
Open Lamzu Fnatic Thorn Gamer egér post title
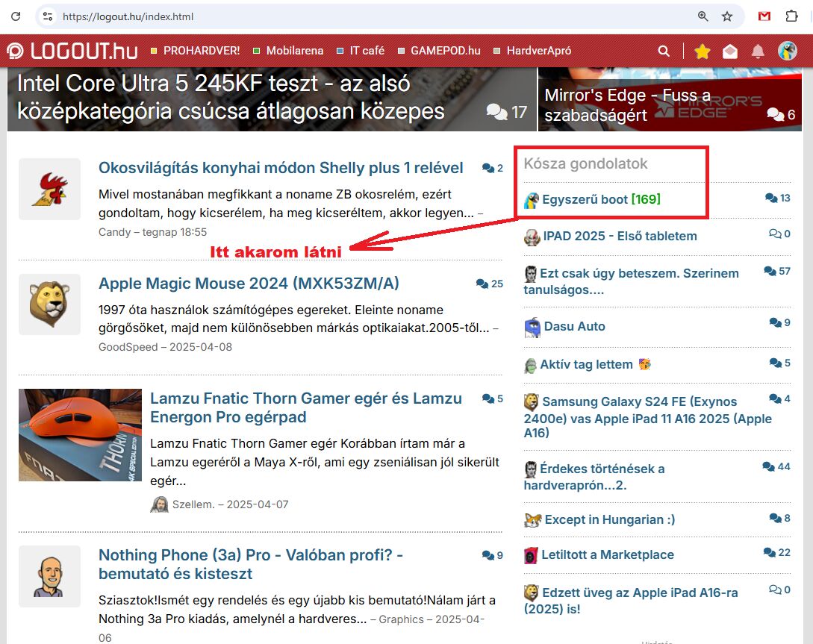306,407
